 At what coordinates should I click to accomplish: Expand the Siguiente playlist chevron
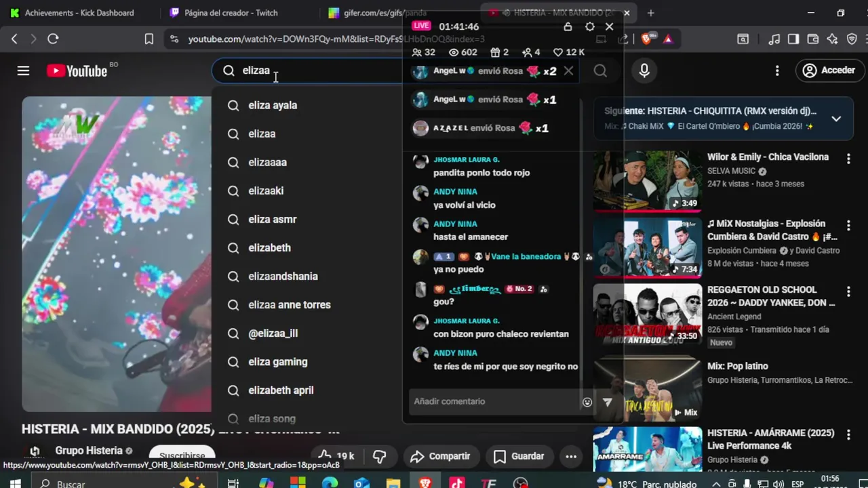point(836,119)
